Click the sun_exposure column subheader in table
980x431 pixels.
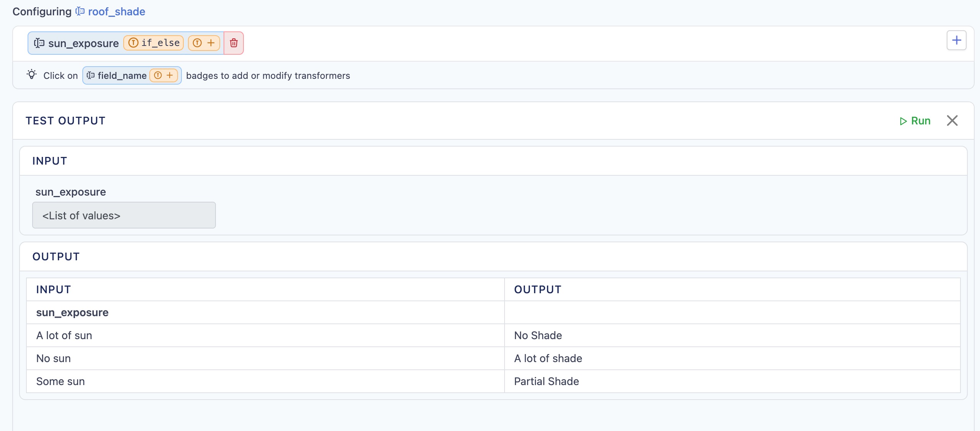(72, 313)
